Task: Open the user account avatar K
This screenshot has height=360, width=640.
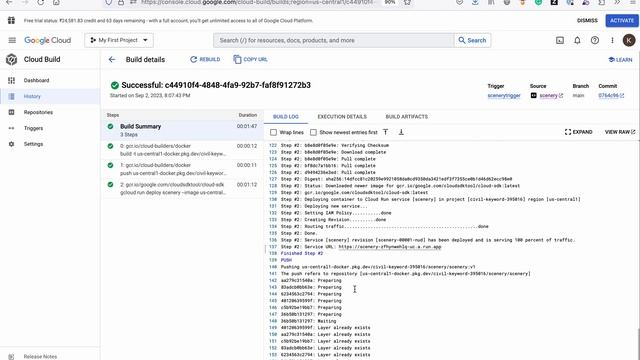Action: point(629,40)
